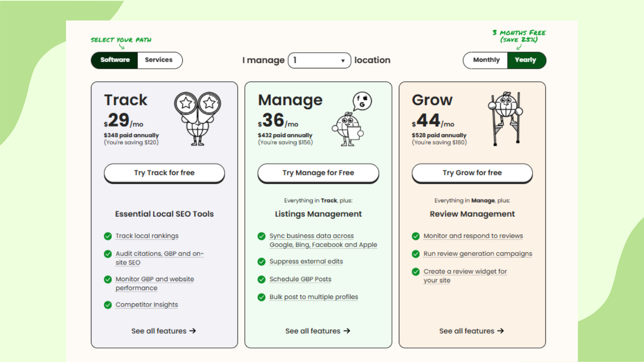Click $432 paid annually text
Image resolution: width=644 pixels, height=362 pixels.
[285, 136]
